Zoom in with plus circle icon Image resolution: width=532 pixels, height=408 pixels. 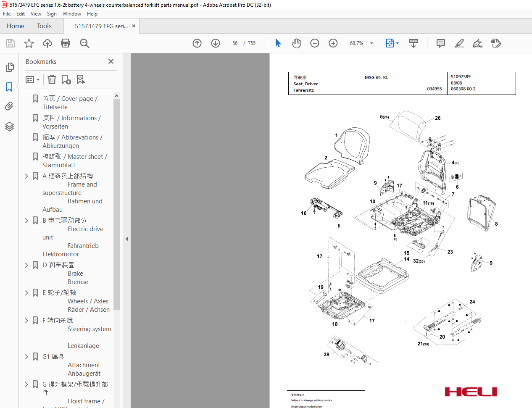[x=333, y=43]
